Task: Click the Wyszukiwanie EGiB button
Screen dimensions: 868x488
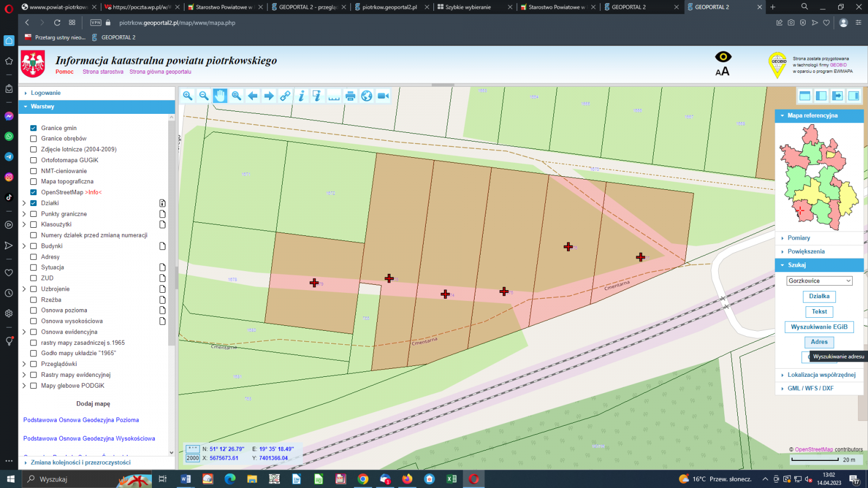Action: [x=819, y=327]
